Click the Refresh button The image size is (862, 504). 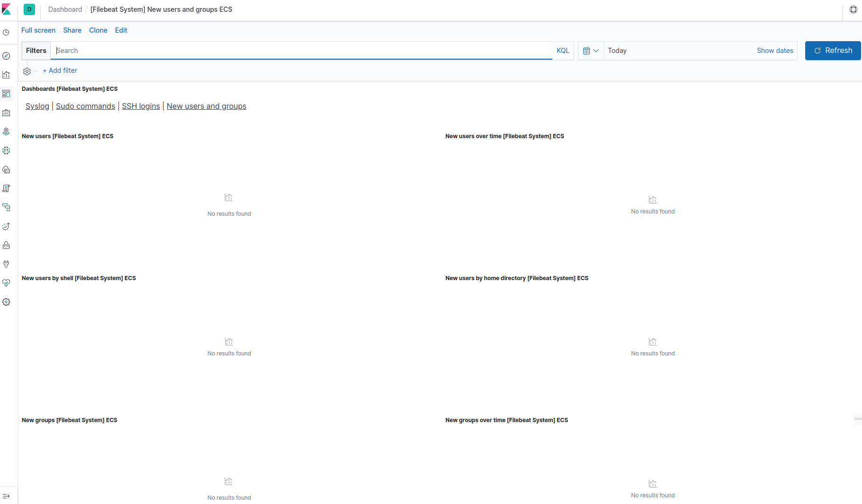[833, 51]
